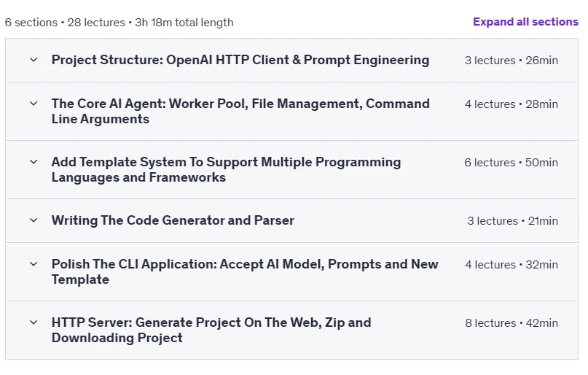Expand the HTTP Server section chevron
Screen dimensions: 588x375
click(x=34, y=322)
